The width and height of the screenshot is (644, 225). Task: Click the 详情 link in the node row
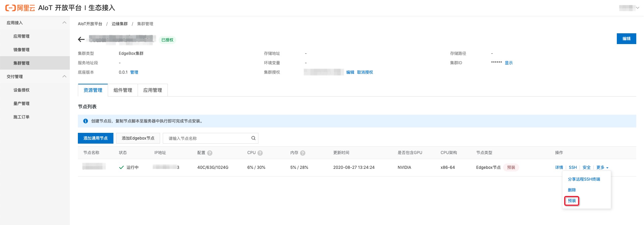(x=559, y=167)
